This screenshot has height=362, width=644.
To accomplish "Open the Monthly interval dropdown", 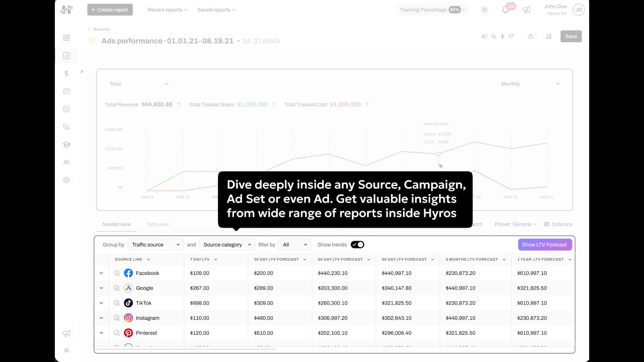I will [x=530, y=84].
